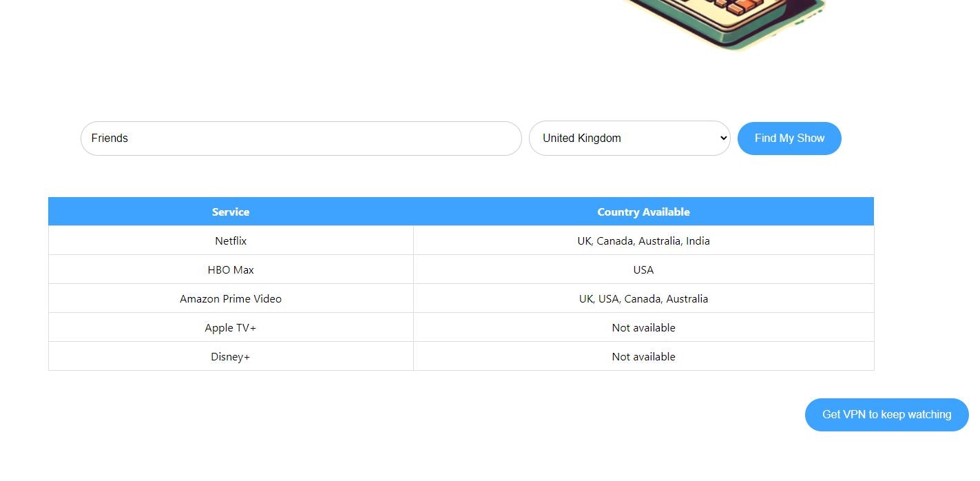Open the United Kingdom country dropdown
This screenshot has width=980, height=481.
pyautogui.click(x=629, y=139)
